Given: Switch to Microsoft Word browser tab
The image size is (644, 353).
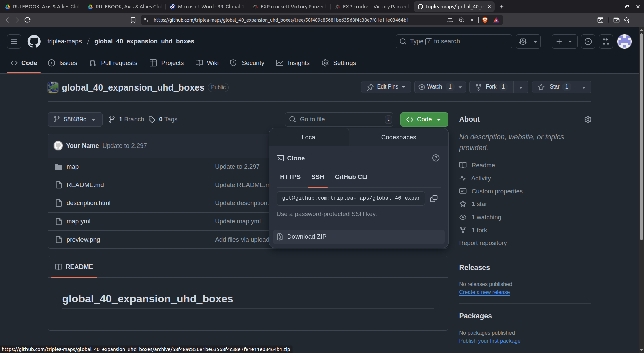Looking at the screenshot, I should click(207, 7).
